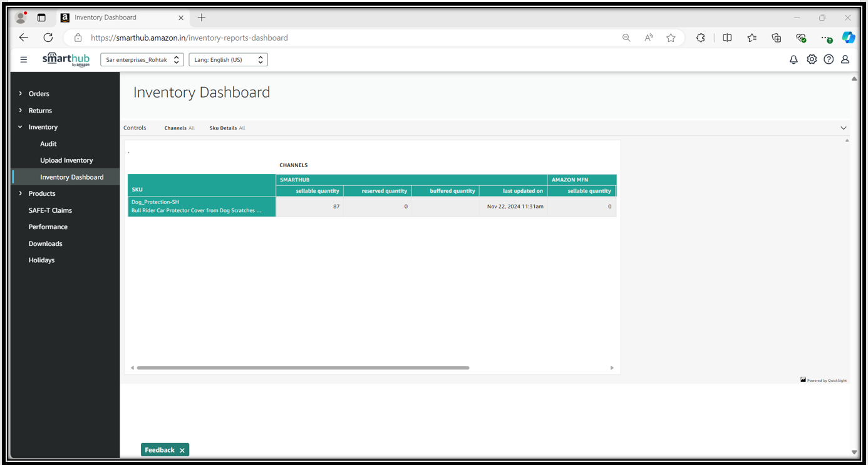
Task: Open the Performance page
Action: (x=48, y=227)
